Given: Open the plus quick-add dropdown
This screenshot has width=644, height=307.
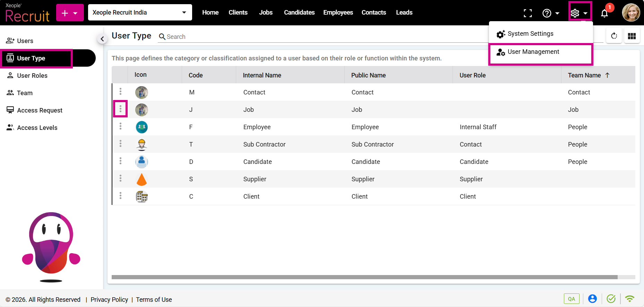Looking at the screenshot, I should pyautogui.click(x=70, y=13).
